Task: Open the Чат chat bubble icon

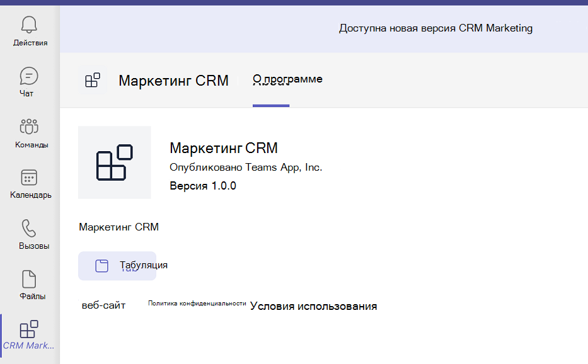Action: tap(29, 76)
